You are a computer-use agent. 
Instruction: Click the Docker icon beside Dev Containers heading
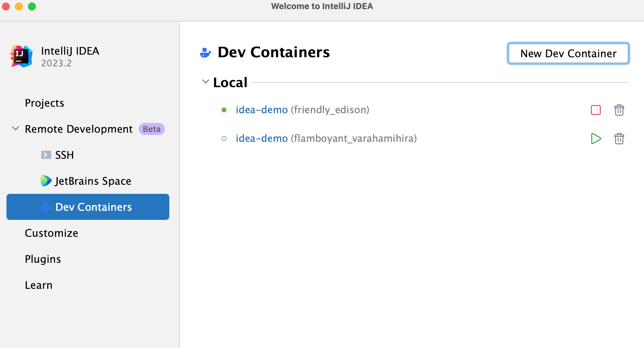tap(206, 53)
